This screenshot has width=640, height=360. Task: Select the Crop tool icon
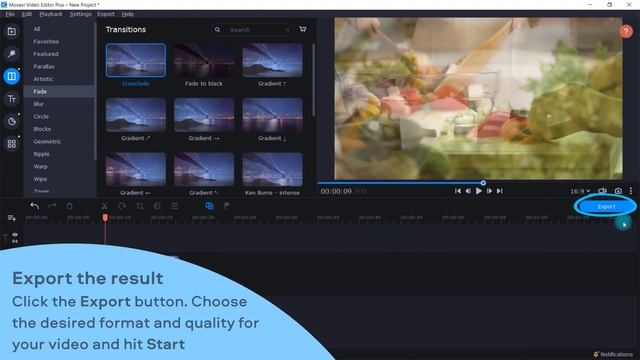(x=140, y=206)
